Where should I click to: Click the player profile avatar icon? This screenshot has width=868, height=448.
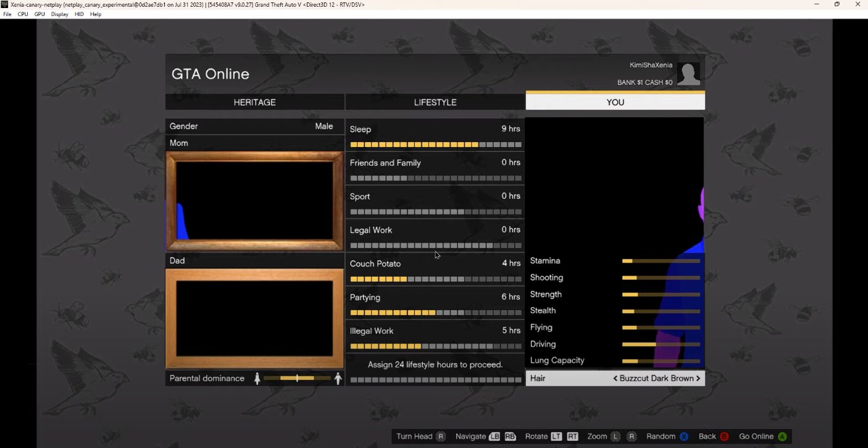pyautogui.click(x=688, y=74)
